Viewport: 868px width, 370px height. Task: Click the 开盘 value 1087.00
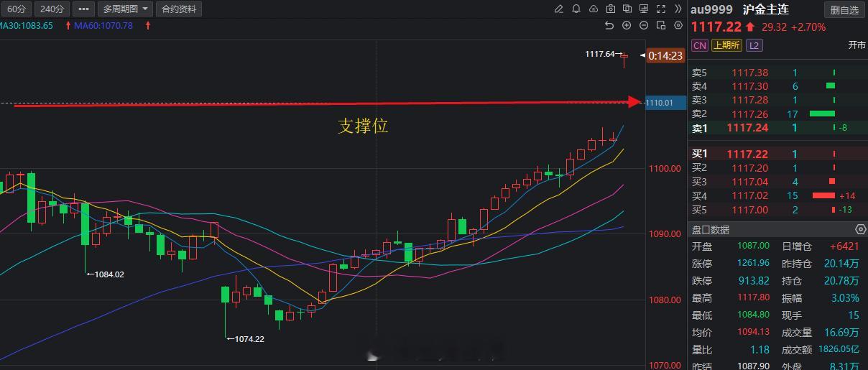(x=754, y=246)
